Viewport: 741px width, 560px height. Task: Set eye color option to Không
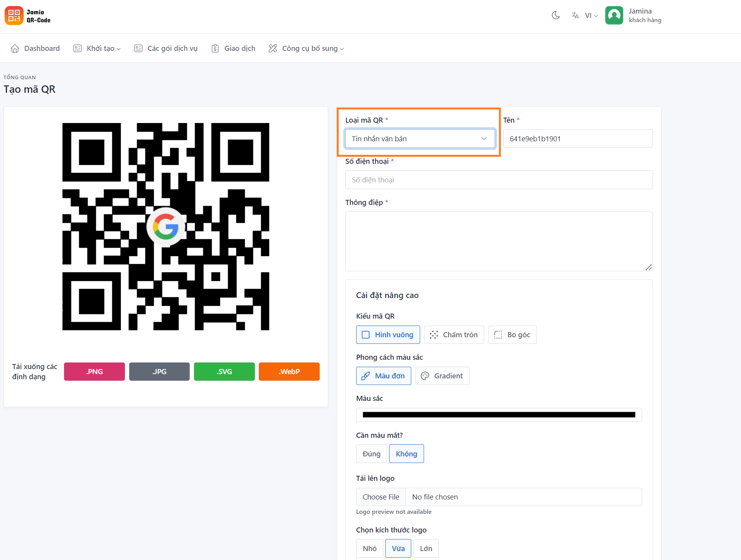click(x=407, y=454)
